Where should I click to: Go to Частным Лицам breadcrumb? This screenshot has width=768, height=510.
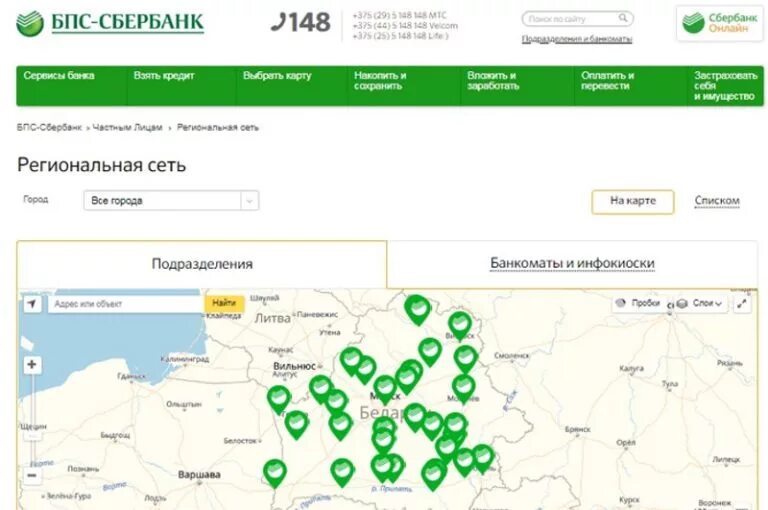(x=127, y=127)
